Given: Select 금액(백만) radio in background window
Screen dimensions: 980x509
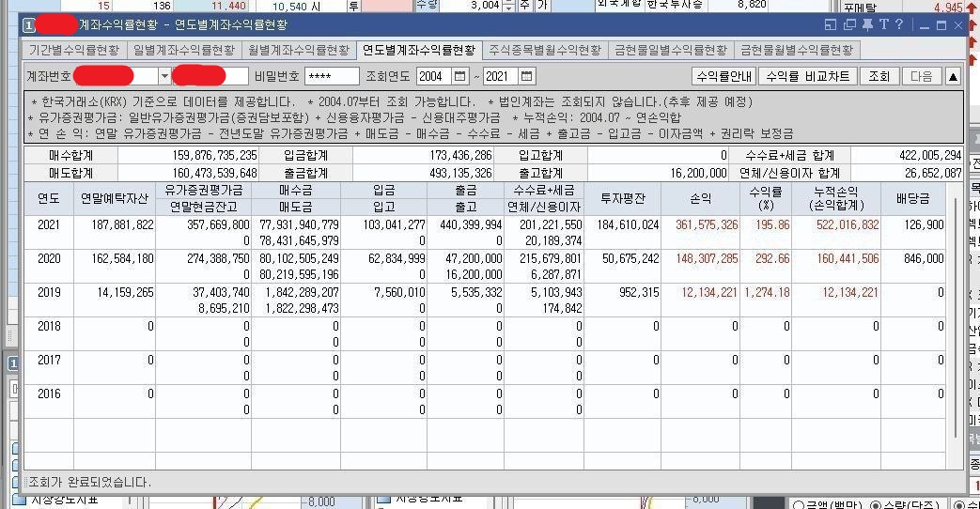Looking at the screenshot, I should click(798, 504).
